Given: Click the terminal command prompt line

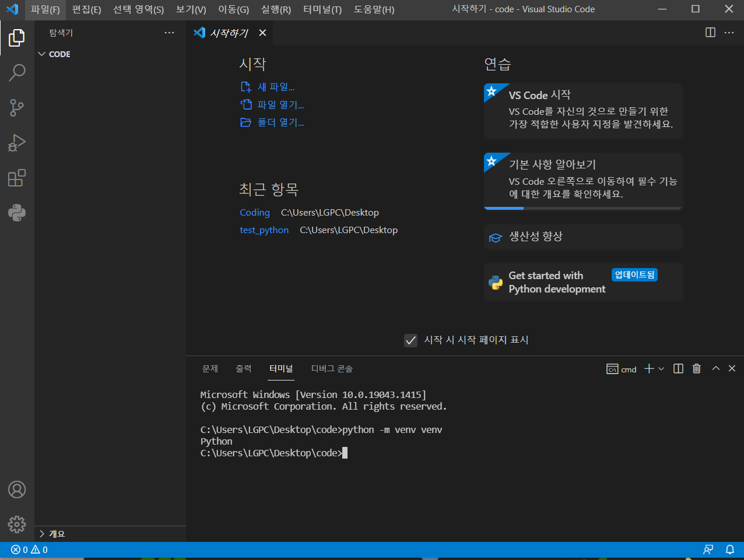Looking at the screenshot, I should pos(274,453).
